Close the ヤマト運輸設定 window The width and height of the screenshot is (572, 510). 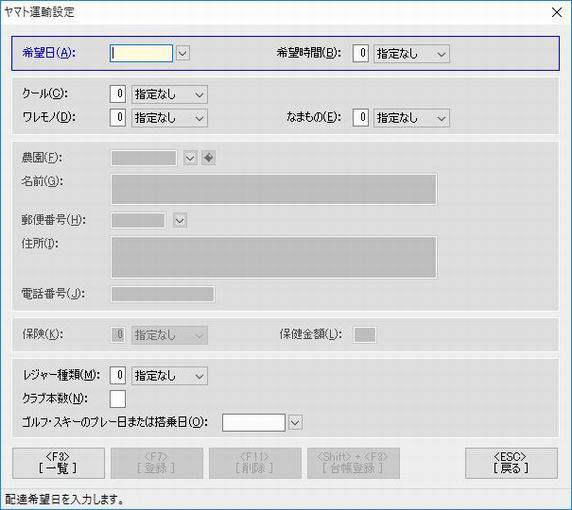click(557, 12)
